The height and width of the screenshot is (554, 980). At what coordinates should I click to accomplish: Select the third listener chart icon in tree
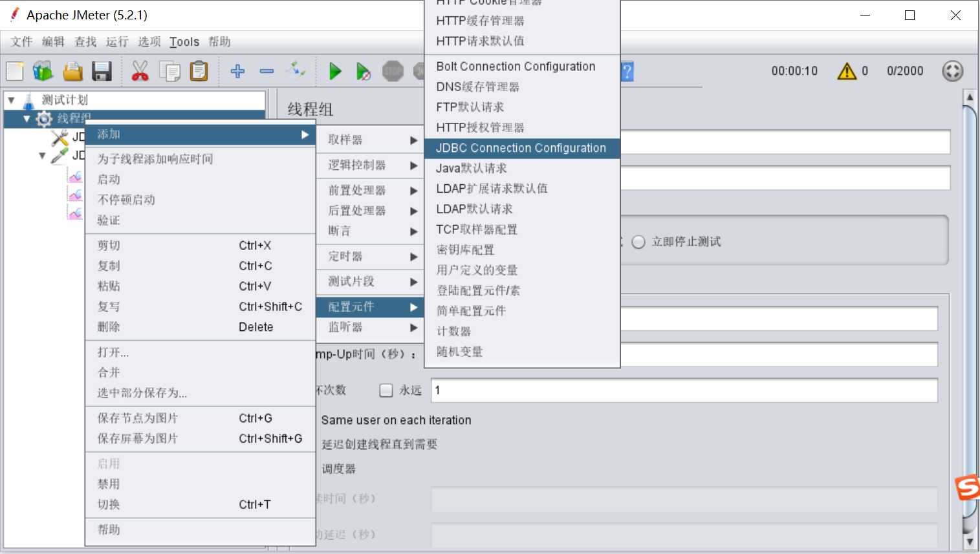tap(76, 213)
